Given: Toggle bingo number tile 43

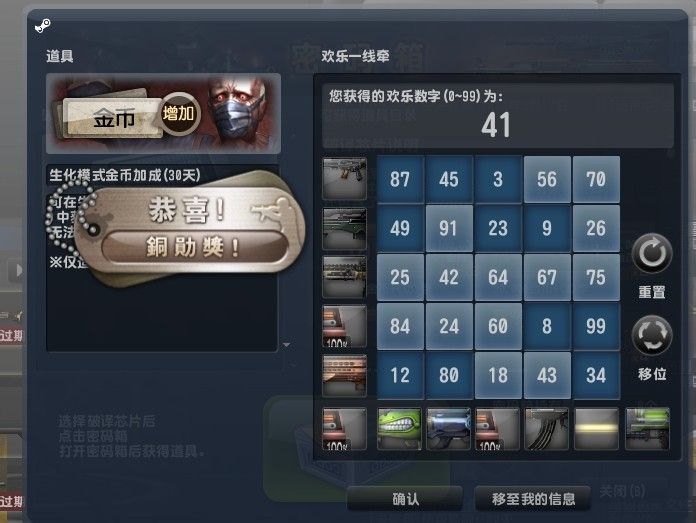Looking at the screenshot, I should [x=547, y=375].
